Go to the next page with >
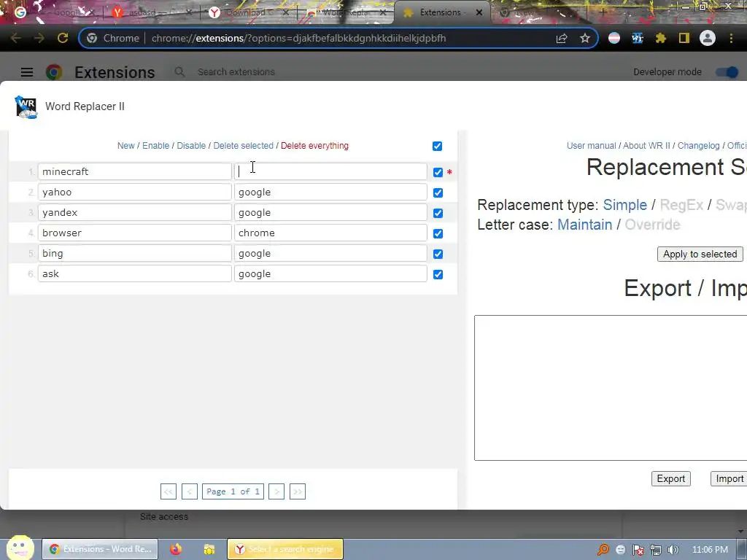The image size is (747, 560). [x=276, y=491]
